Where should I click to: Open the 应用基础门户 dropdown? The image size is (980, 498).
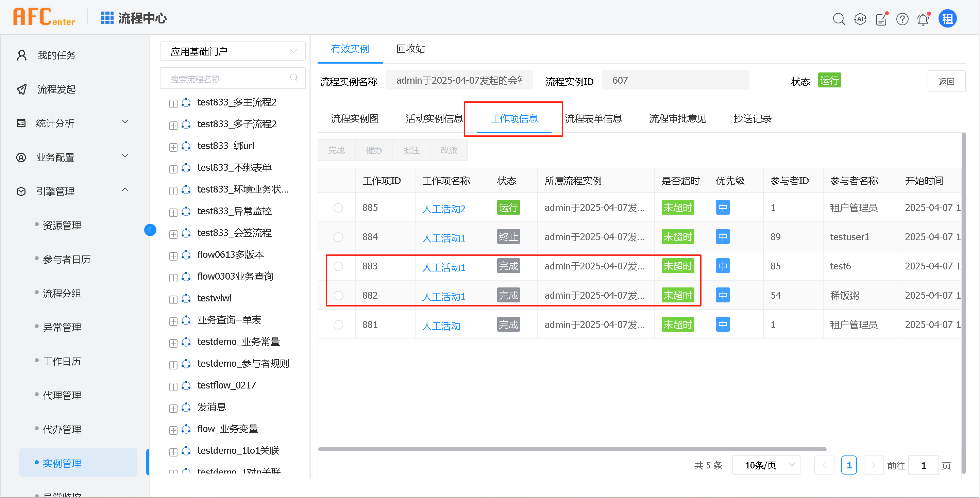click(233, 51)
